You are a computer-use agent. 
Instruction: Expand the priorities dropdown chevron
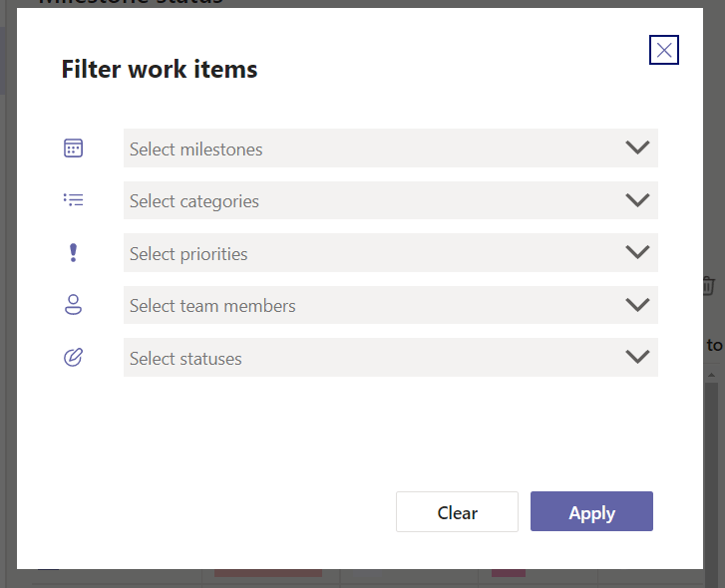coord(637,252)
